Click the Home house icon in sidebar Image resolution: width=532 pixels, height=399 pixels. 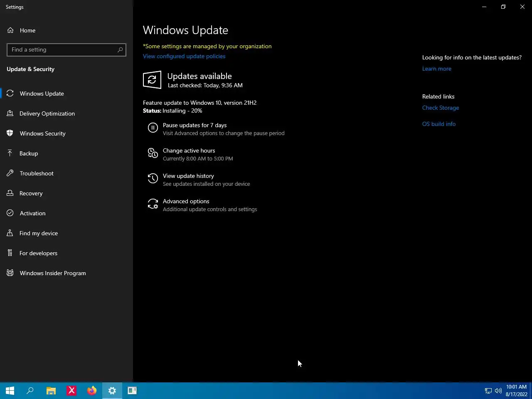pos(10,30)
